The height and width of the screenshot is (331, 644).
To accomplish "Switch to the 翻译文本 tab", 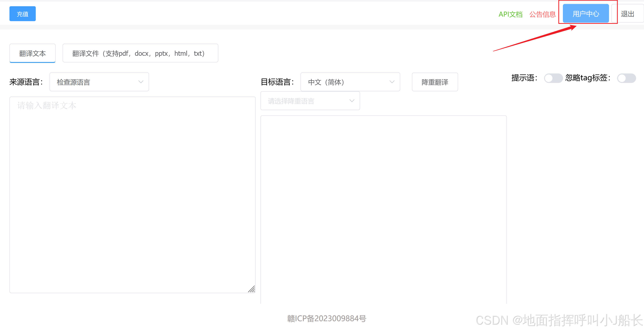I will (33, 53).
